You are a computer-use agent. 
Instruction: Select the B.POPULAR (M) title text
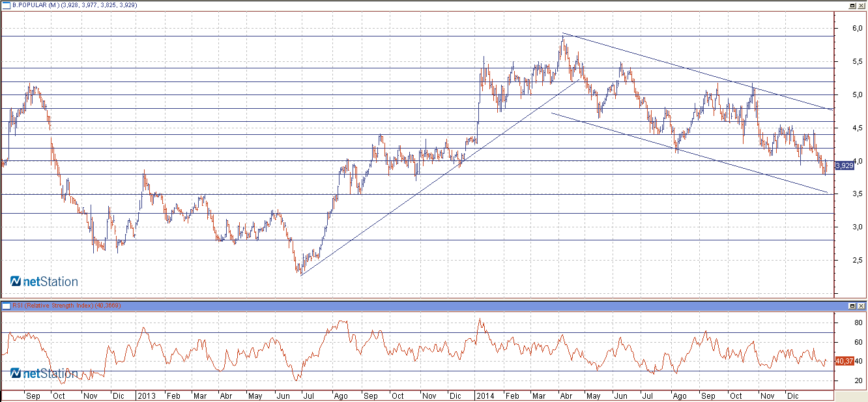[36, 5]
